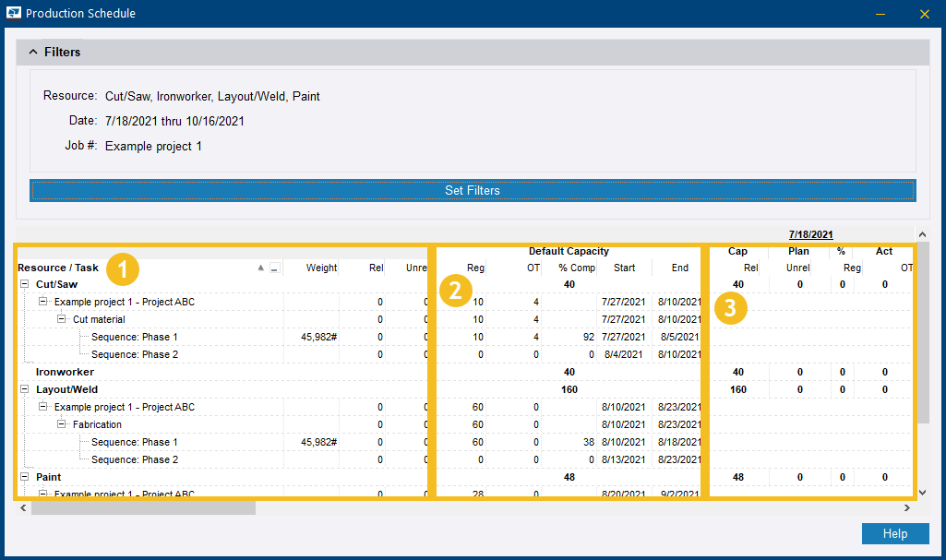Click the left scroll arrow icon
This screenshot has height=560, width=946.
pos(22,507)
